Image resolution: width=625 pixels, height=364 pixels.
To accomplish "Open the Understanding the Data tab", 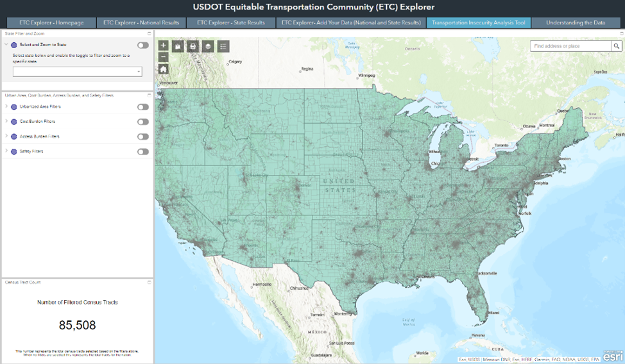I will click(x=576, y=22).
